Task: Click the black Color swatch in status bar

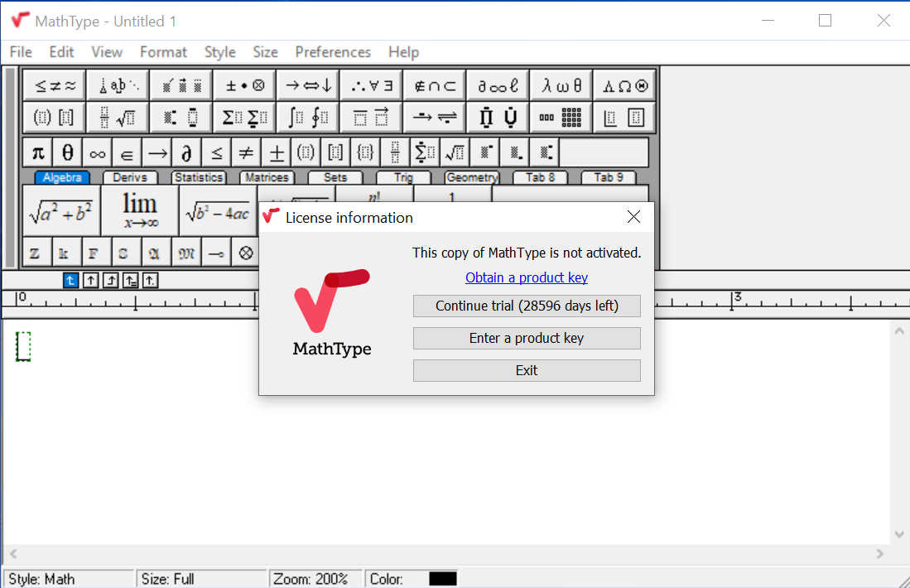Action: [x=443, y=579]
